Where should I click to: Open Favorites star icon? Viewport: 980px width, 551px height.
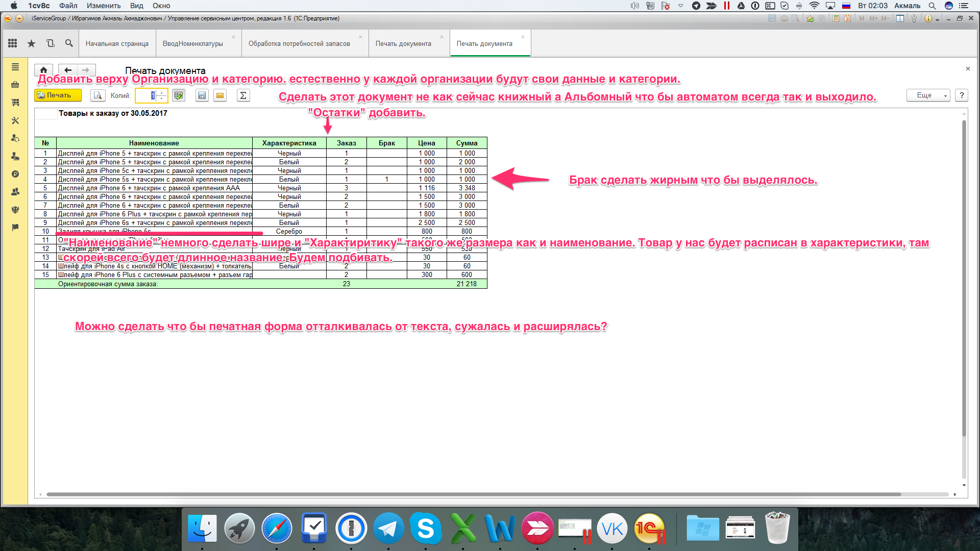point(31,43)
